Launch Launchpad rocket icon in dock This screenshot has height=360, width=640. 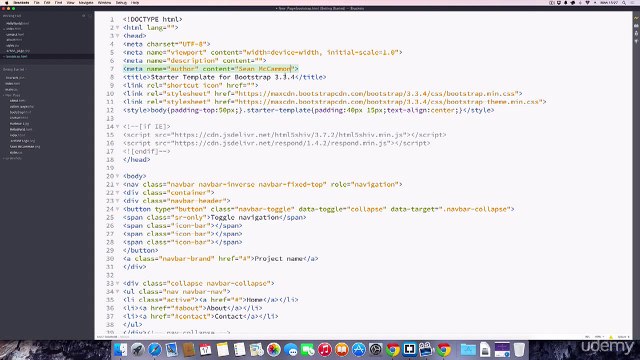[x=138, y=350]
